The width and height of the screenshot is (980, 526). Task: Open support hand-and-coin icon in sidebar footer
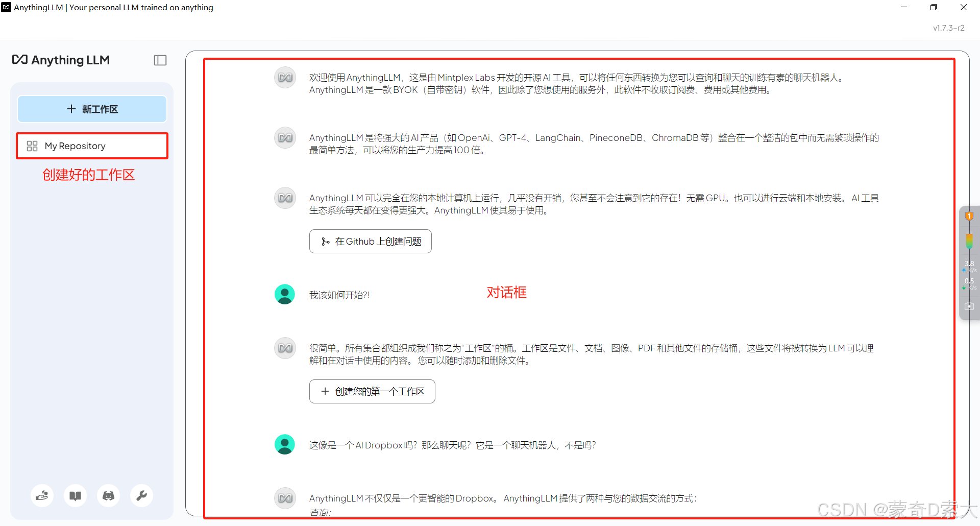click(42, 495)
